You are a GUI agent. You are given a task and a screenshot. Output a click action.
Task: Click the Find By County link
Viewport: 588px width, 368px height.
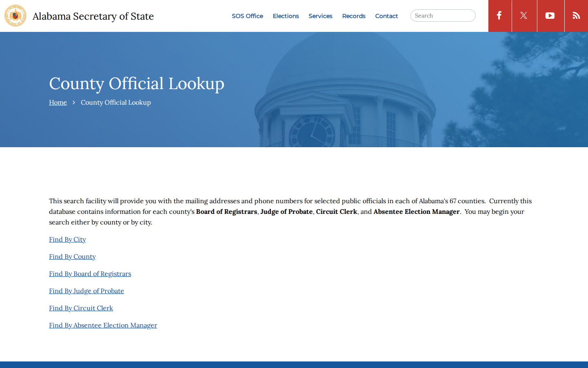pyautogui.click(x=72, y=256)
